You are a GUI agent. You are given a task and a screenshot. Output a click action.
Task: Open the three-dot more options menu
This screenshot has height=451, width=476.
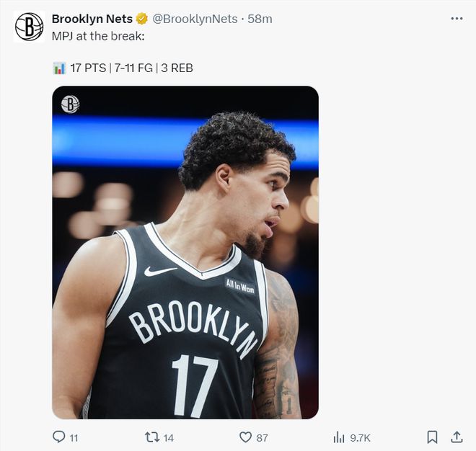[x=457, y=19]
